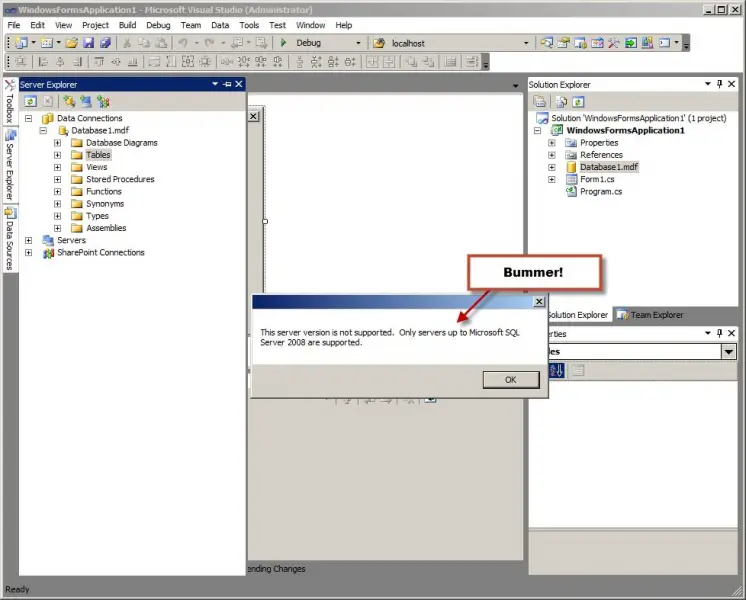Open the Build menu
Image resolution: width=746 pixels, height=600 pixels.
click(127, 25)
